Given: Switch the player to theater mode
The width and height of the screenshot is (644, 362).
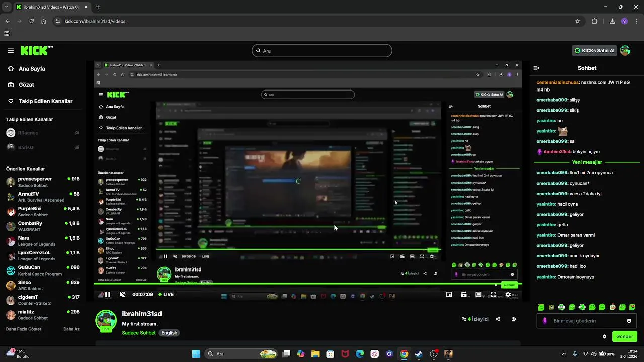Looking at the screenshot, I should pos(478,295).
